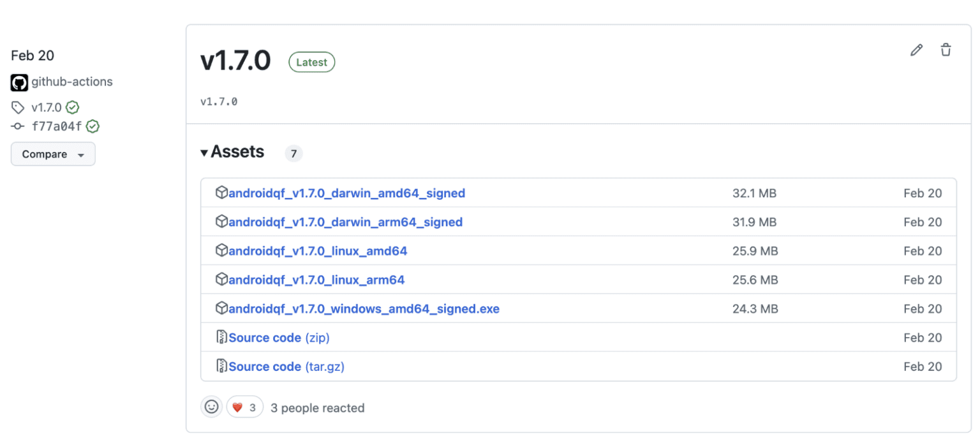This screenshot has height=445, width=980.
Task: Toggle the heart reaction on this release
Action: point(245,407)
